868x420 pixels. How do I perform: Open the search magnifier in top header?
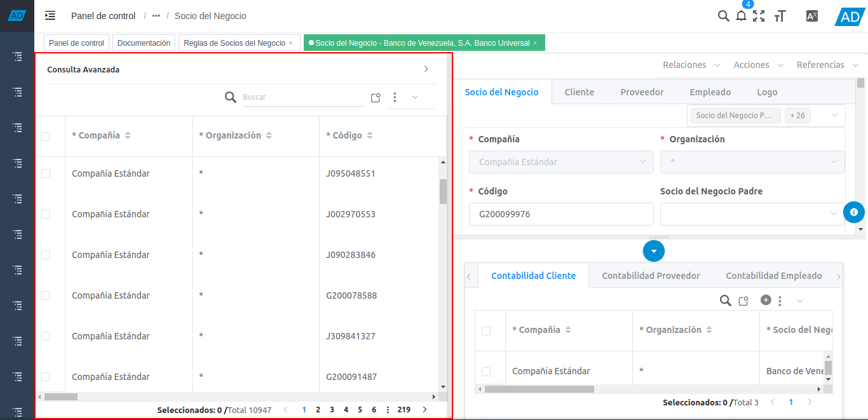[723, 16]
